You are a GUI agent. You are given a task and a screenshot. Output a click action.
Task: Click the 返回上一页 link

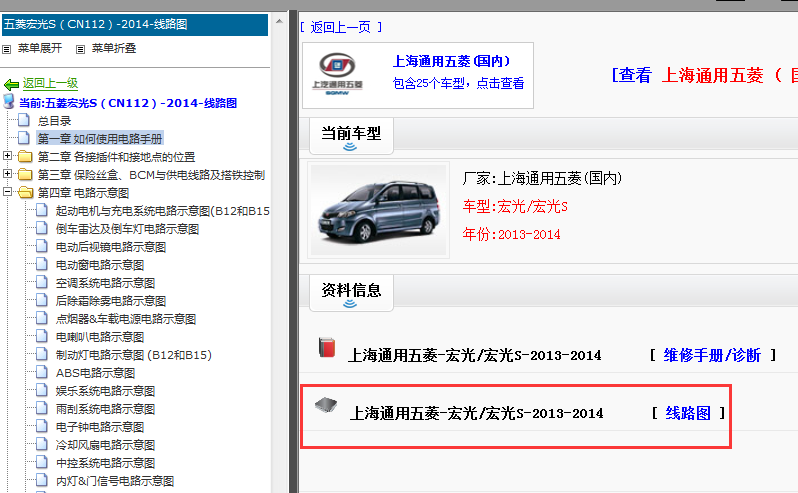[340, 27]
